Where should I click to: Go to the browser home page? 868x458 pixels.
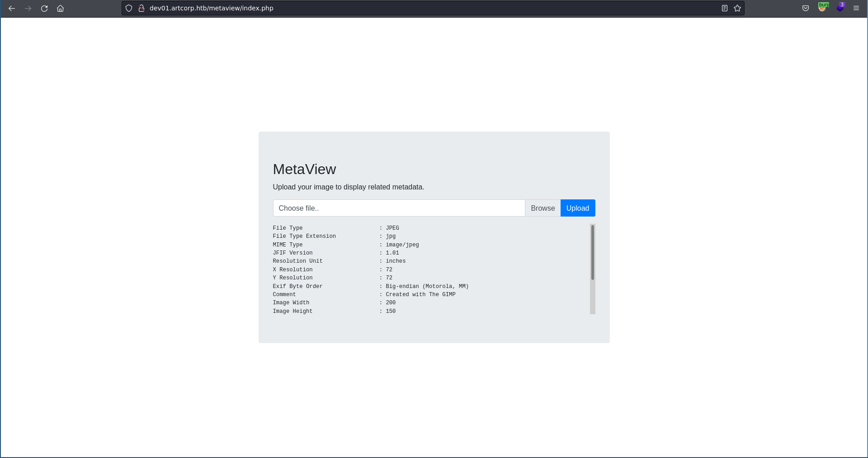point(60,8)
